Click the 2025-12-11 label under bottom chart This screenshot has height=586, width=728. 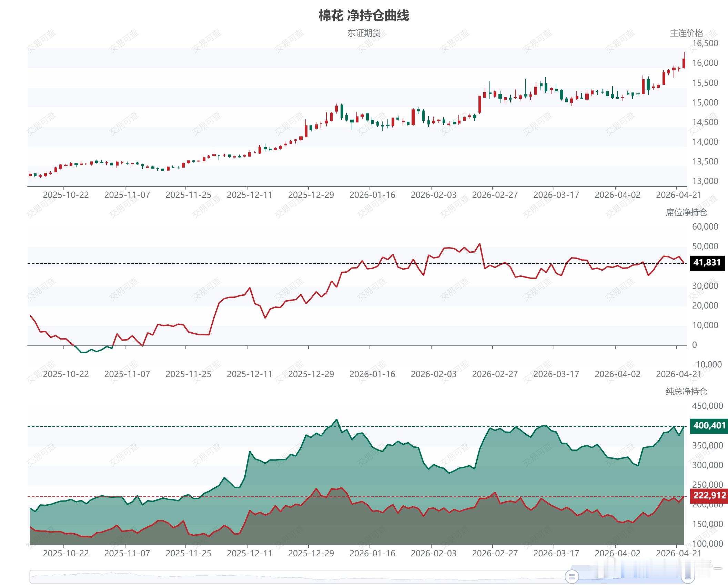pos(250,554)
